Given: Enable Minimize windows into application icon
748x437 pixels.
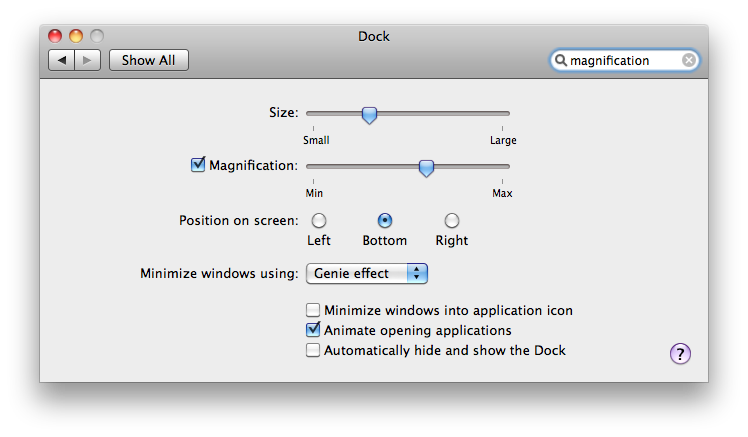Looking at the screenshot, I should point(313,310).
